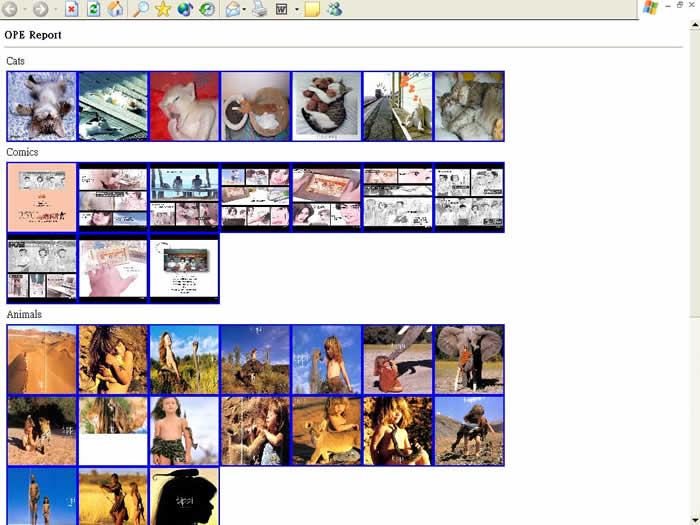Open the red background kitten thumbnail
Image resolution: width=700 pixels, height=525 pixels.
[x=184, y=106]
